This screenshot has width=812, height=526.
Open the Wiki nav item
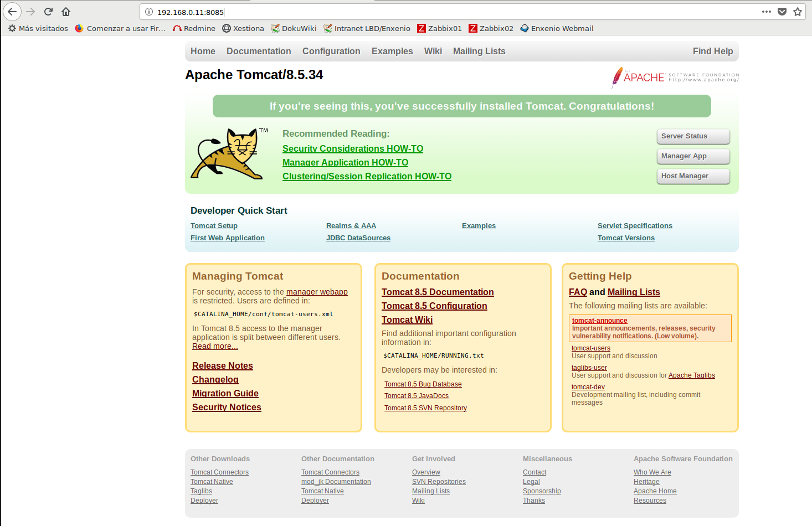(x=433, y=51)
